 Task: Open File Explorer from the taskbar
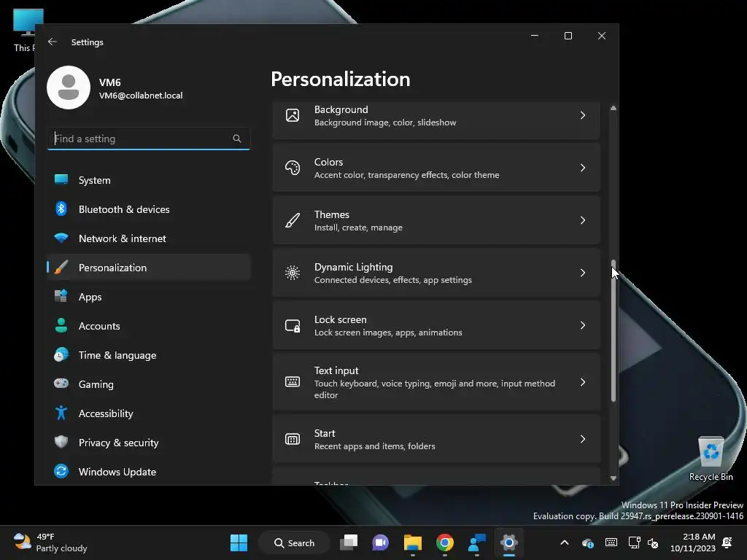(413, 542)
